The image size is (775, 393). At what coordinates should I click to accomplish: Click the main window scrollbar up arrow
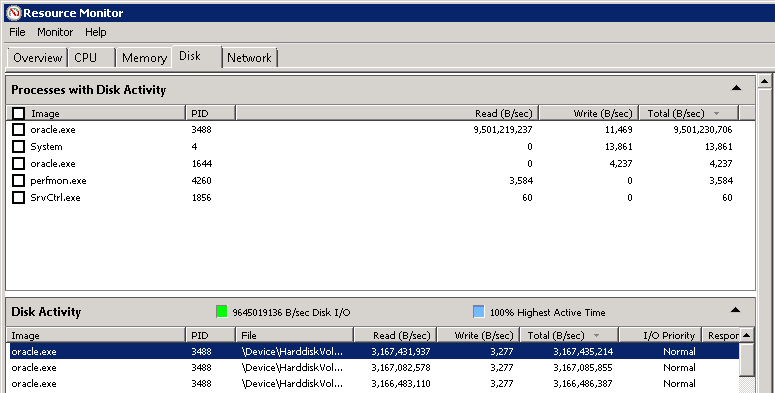click(765, 81)
